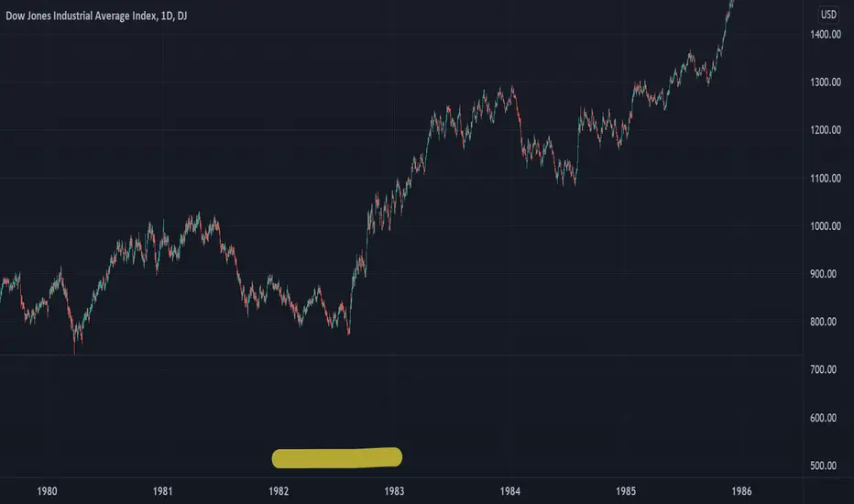Select the 1980 label on time axis
The image size is (854, 504).
[47, 491]
